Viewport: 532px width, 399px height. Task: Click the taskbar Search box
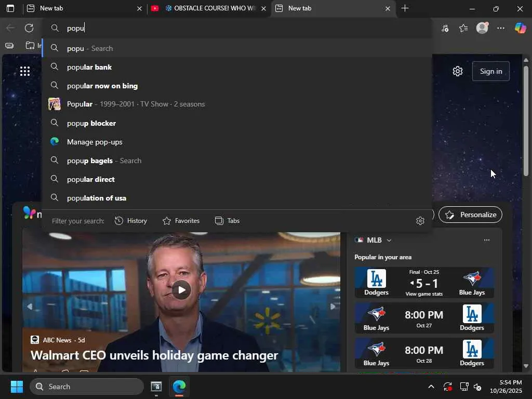tap(87, 387)
